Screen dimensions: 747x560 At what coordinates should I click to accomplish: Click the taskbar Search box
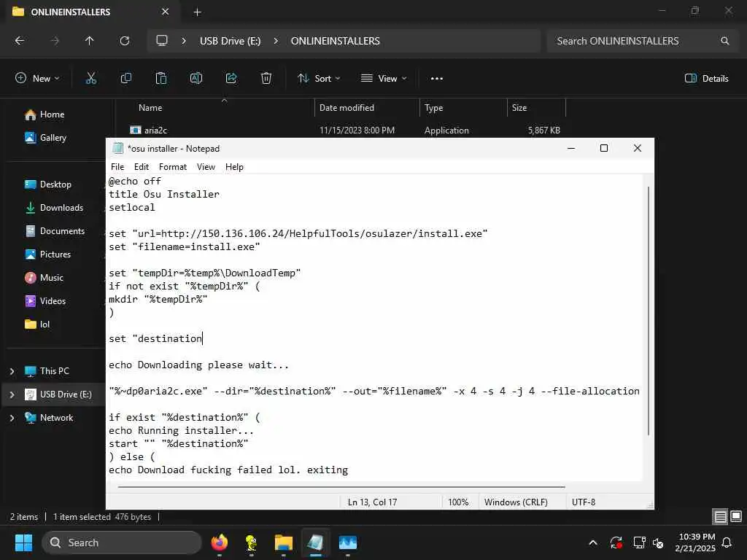(x=122, y=542)
